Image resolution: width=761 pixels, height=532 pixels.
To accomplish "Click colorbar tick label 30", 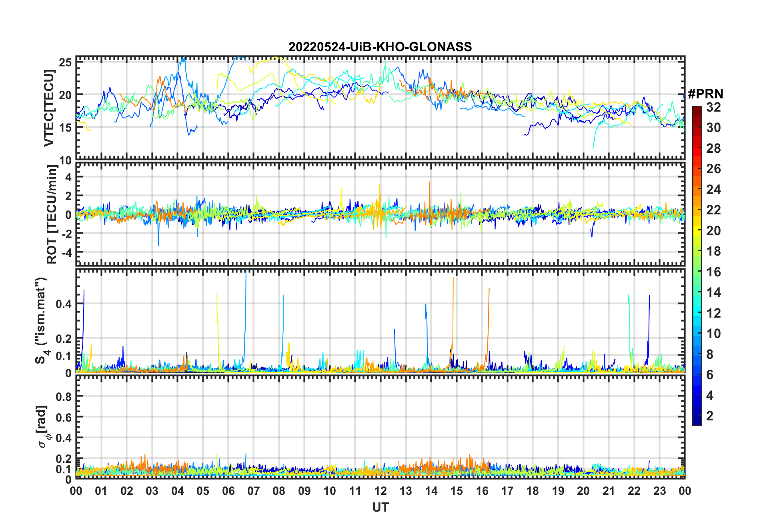I will point(713,128).
